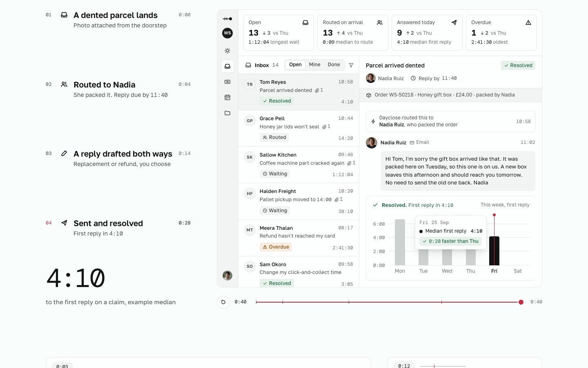588x368 pixels.
Task: Jump to step 02 Routed to Nadia
Action: pyautogui.click(x=118, y=89)
